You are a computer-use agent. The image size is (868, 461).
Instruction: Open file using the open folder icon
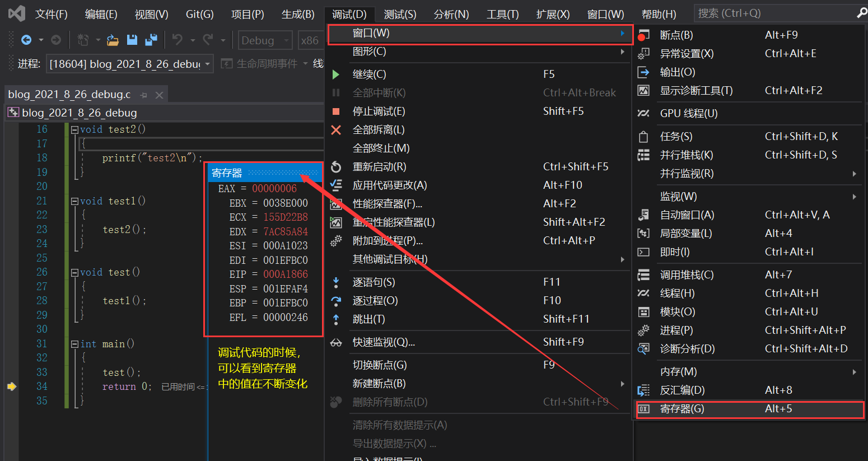[113, 40]
